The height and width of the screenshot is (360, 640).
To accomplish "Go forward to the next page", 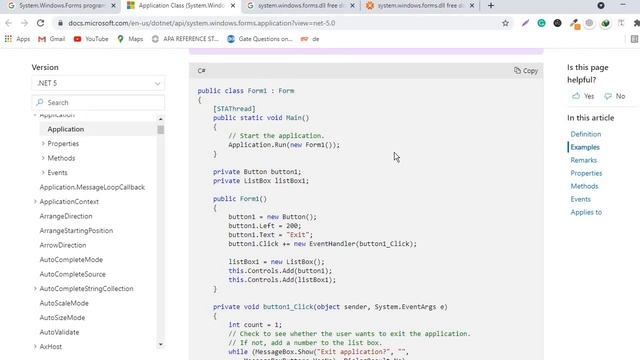I will (x=24, y=23).
